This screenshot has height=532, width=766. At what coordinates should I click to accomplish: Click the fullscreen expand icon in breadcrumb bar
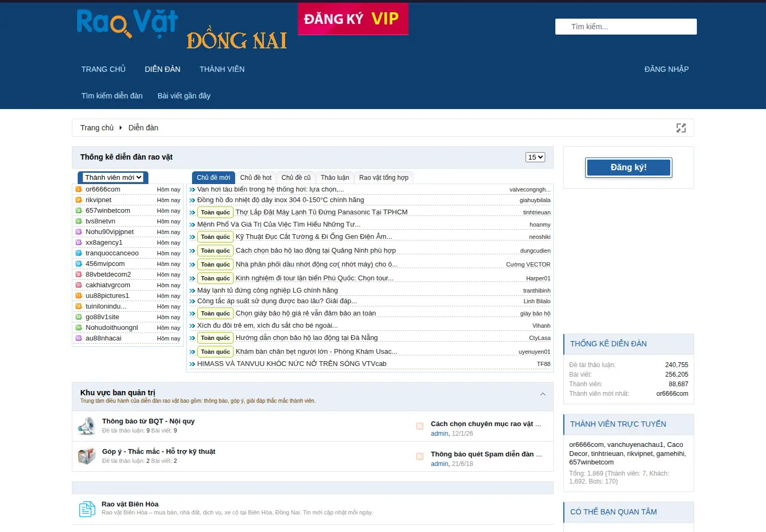click(681, 128)
